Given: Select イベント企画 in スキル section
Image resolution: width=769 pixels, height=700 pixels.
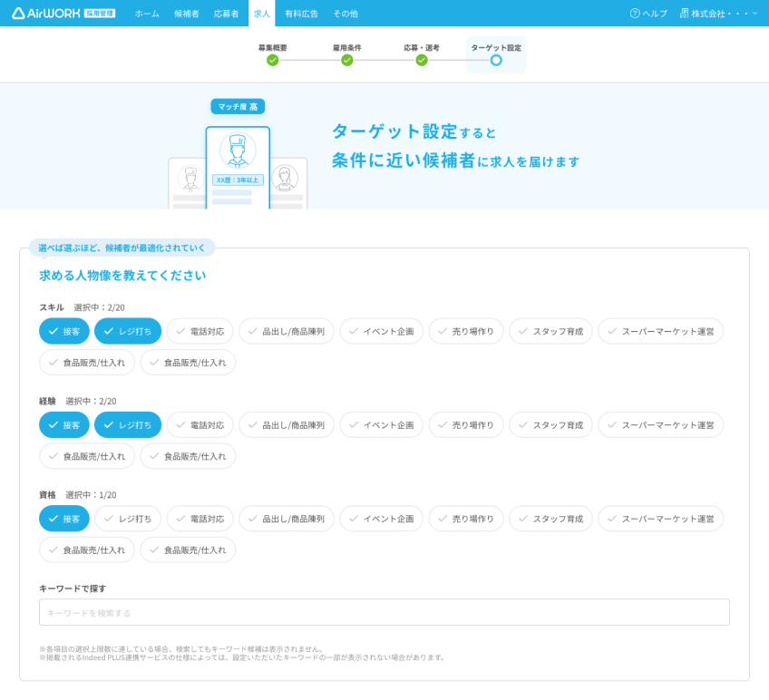Looking at the screenshot, I should (382, 331).
